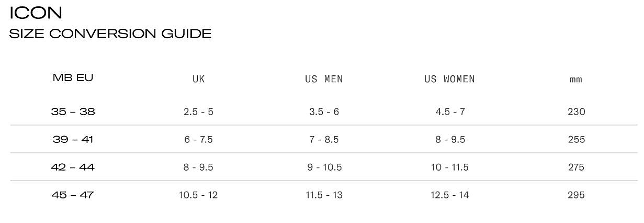Click the MB EU column header
644x223 pixels.
(x=73, y=78)
